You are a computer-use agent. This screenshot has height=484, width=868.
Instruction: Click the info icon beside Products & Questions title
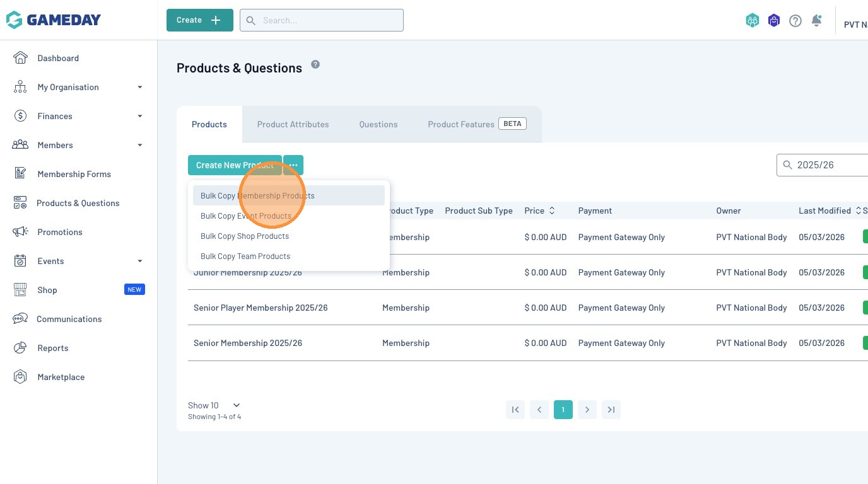coord(315,64)
